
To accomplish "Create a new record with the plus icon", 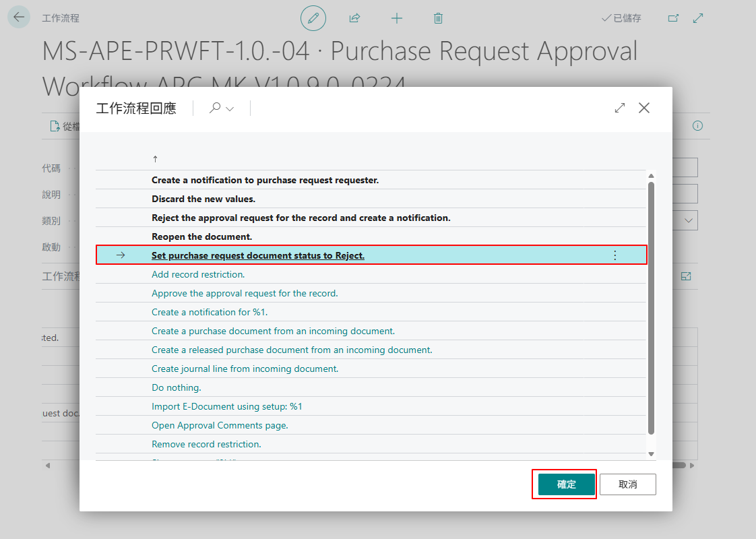I will tap(397, 18).
